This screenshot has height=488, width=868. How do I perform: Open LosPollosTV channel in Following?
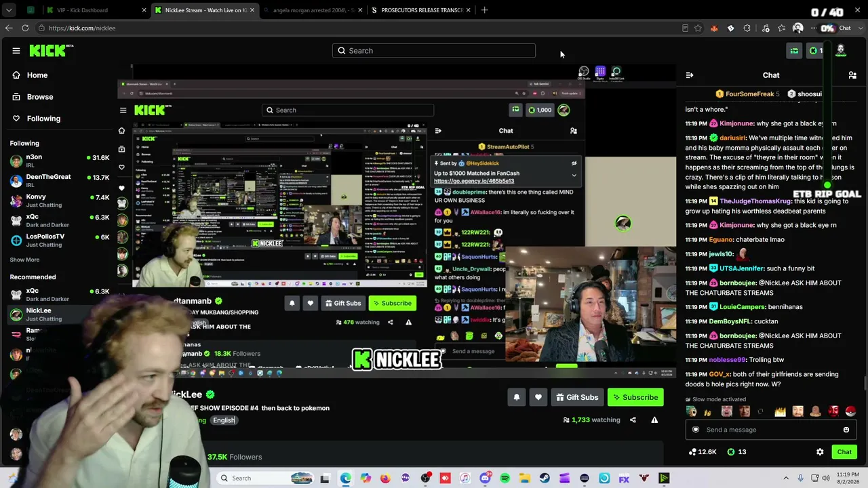(60, 240)
